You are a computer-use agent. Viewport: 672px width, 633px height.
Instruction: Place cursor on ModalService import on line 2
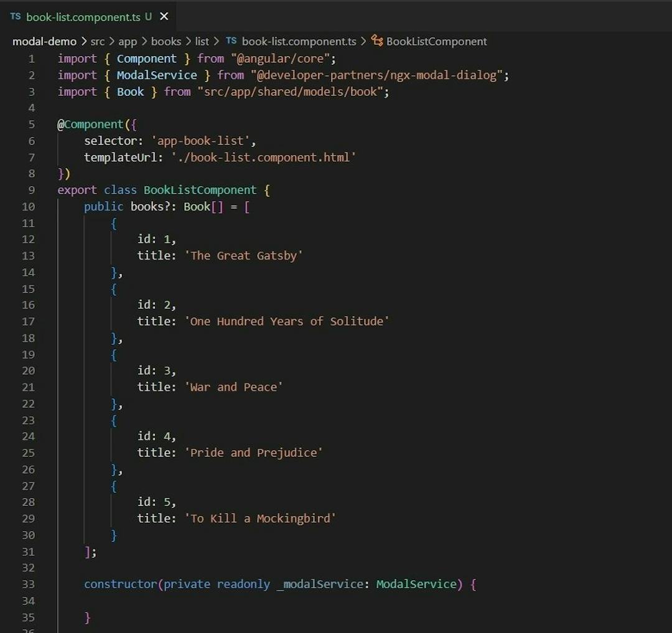156,75
